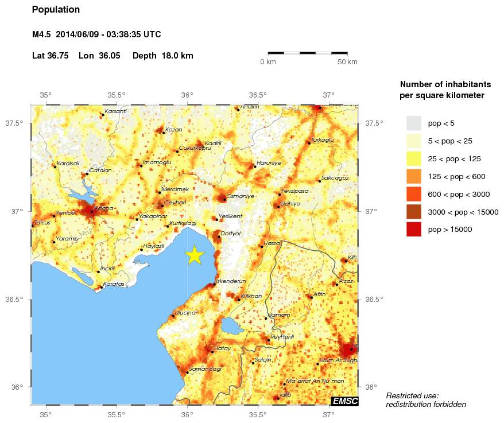
Task: Click the Iskenderun city marker
Action: (214, 284)
